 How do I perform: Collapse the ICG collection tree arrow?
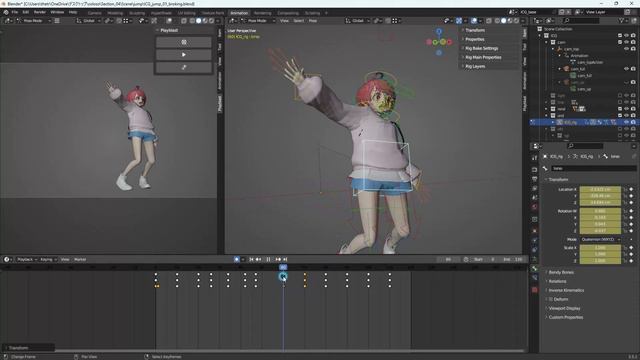(540, 36)
